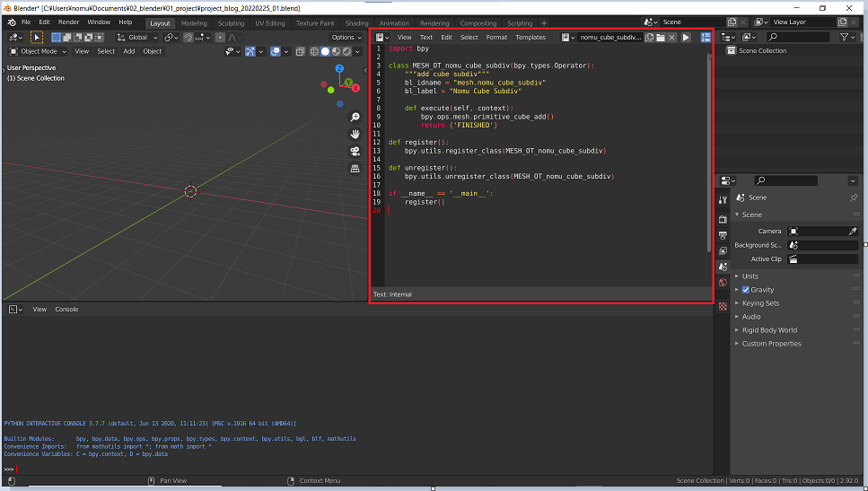Enable material preview shading
The image size is (868, 491).
336,51
